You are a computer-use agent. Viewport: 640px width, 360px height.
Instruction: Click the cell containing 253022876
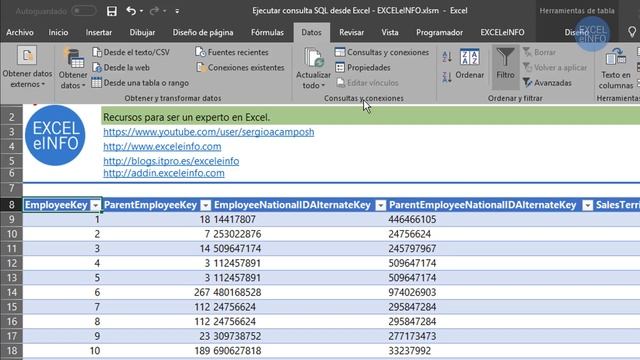tap(299, 234)
